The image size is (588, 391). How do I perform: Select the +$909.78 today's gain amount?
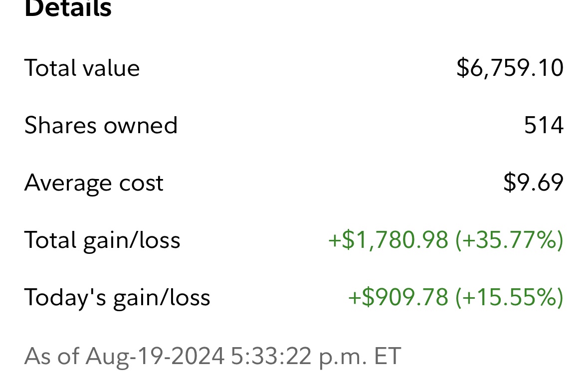pos(398,297)
